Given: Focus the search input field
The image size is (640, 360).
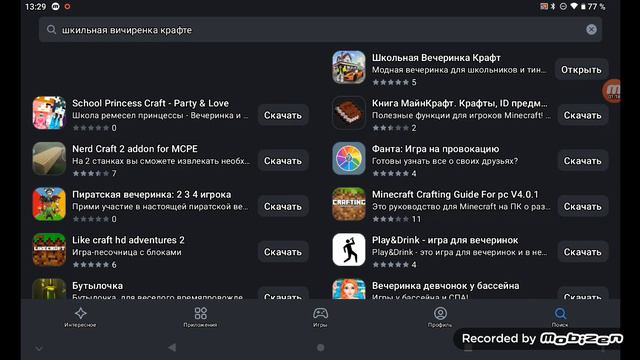Looking at the screenshot, I should (320, 29).
